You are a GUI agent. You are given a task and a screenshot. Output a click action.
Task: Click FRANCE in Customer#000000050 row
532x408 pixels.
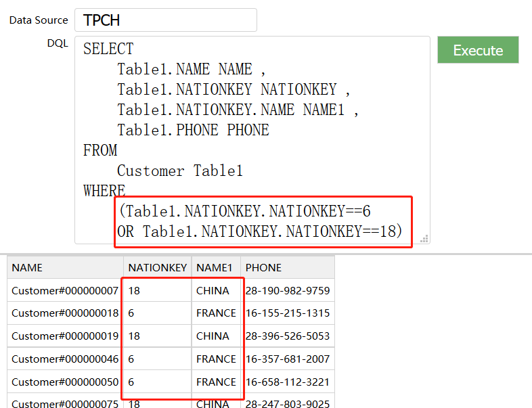[x=216, y=382]
